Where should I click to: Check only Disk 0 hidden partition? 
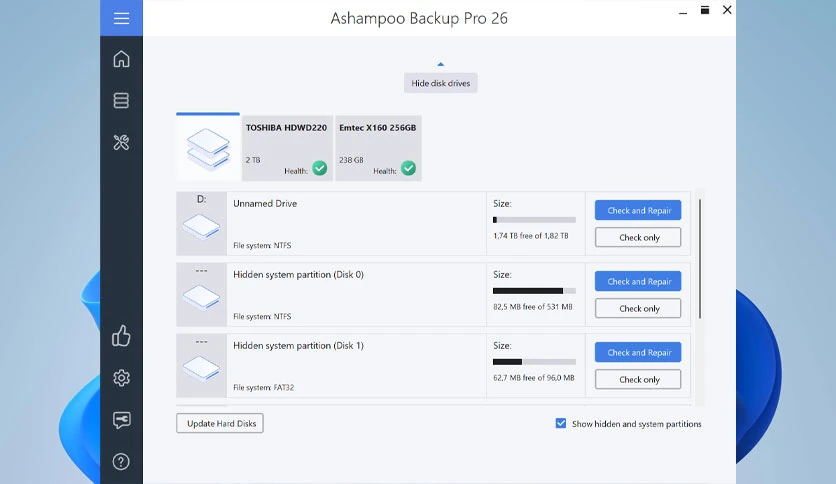pyautogui.click(x=638, y=308)
